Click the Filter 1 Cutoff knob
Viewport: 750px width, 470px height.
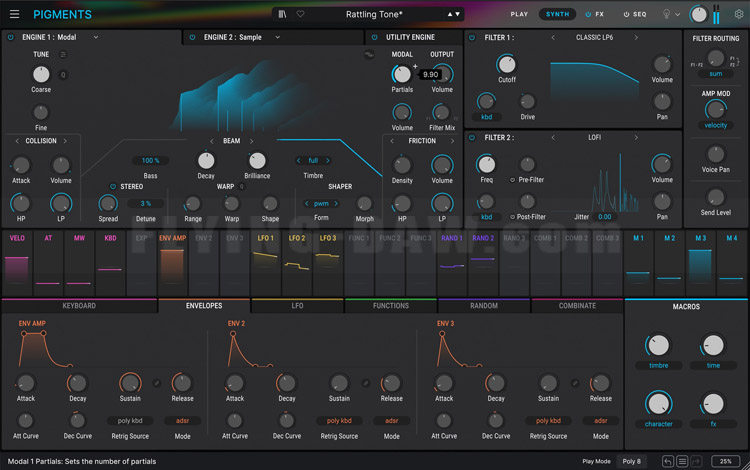click(506, 66)
